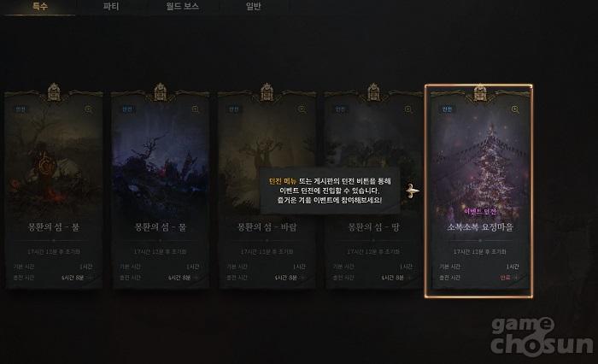This screenshot has height=364, width=598.
Task: Click the crest emblem atop 요정마을 card
Action: [480, 93]
